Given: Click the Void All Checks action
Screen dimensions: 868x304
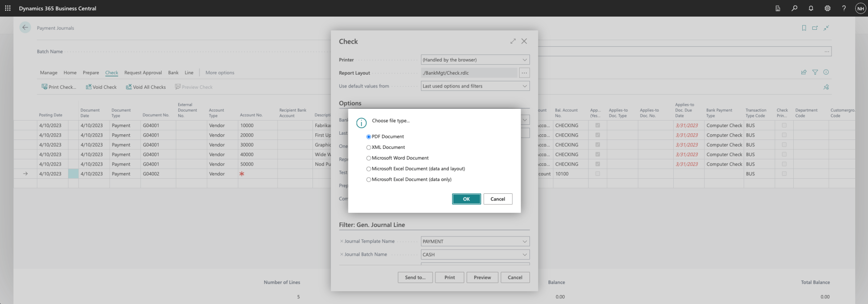Looking at the screenshot, I should (x=146, y=87).
